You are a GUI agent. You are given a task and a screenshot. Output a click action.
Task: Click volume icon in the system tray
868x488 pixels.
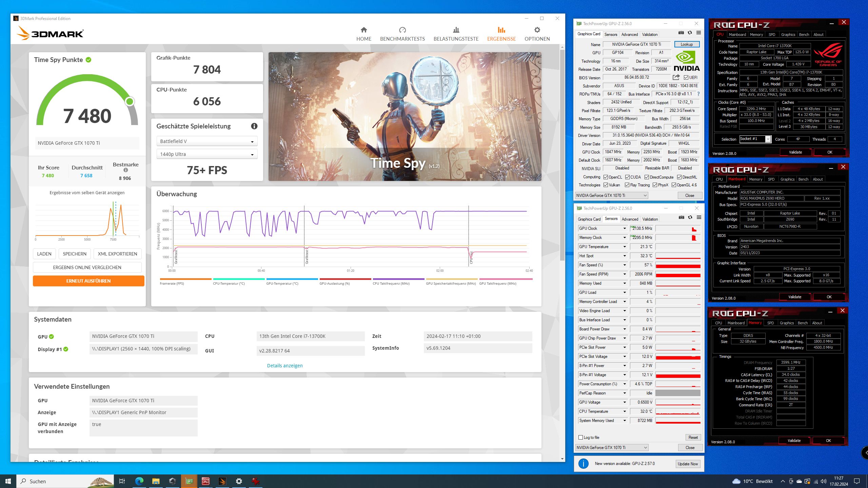pyautogui.click(x=823, y=481)
